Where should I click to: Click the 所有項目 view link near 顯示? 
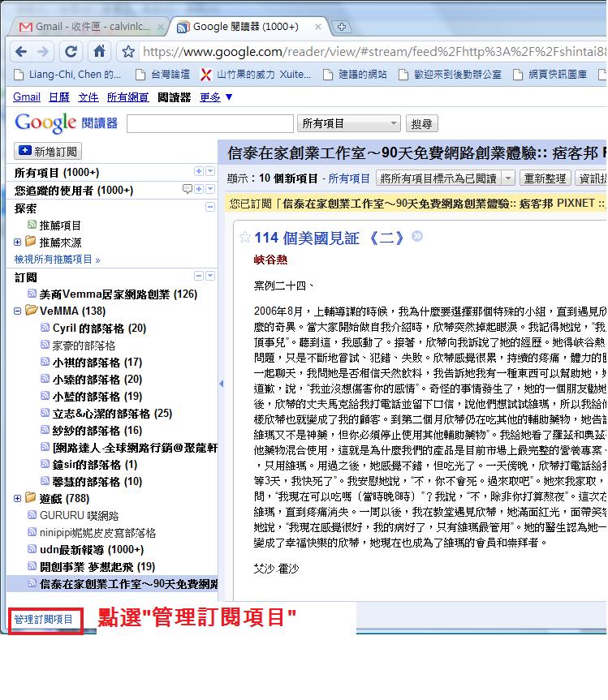point(349,178)
